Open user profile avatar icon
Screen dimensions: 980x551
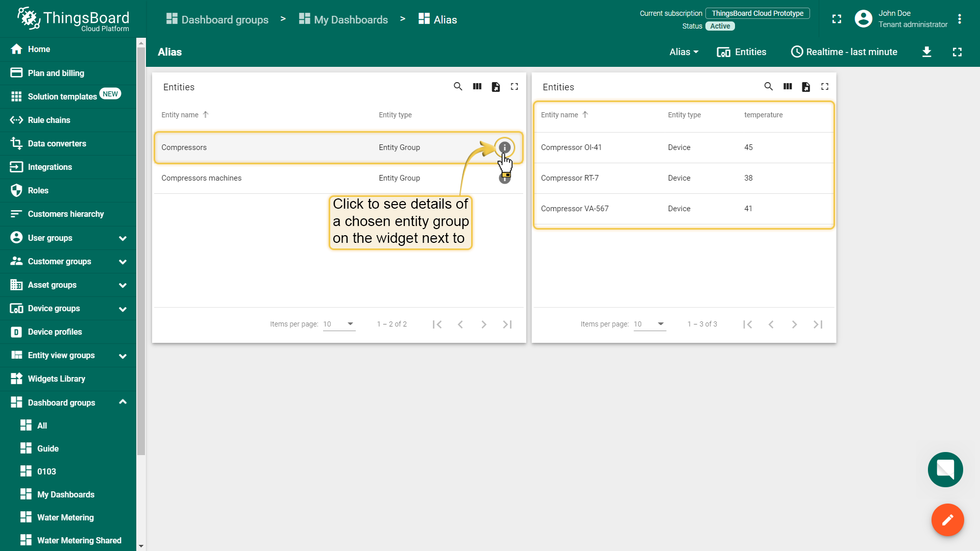(863, 19)
